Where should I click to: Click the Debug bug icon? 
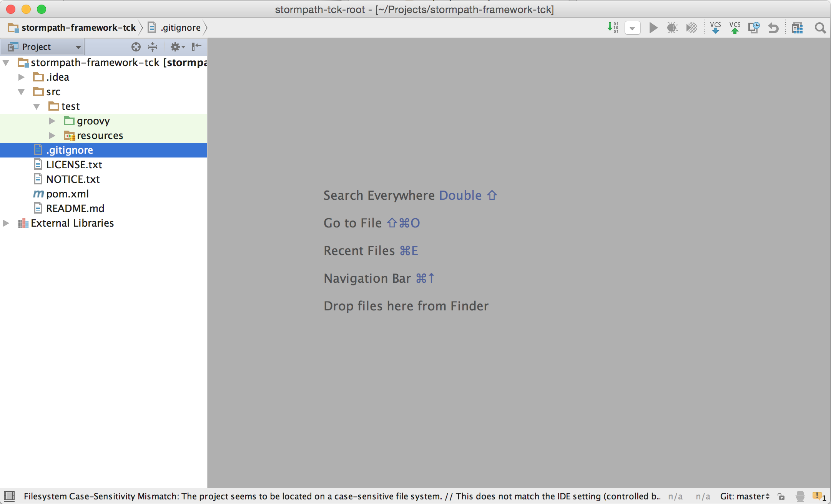[x=672, y=28]
